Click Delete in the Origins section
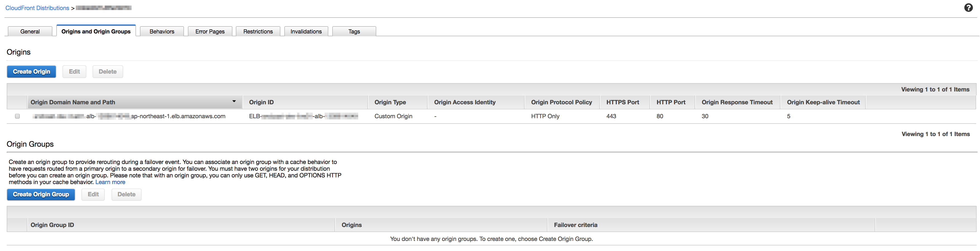The height and width of the screenshot is (251, 980). pos(108,71)
